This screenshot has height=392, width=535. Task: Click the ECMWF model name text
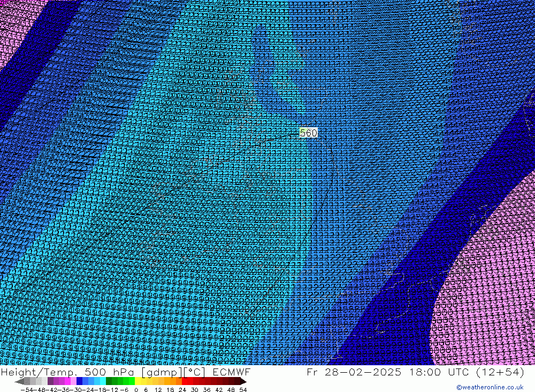tap(232, 372)
